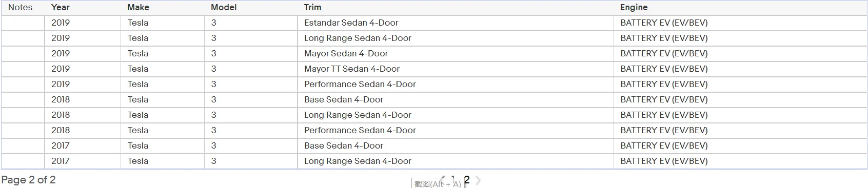
Task: Click the Trim column header
Action: (x=312, y=7)
